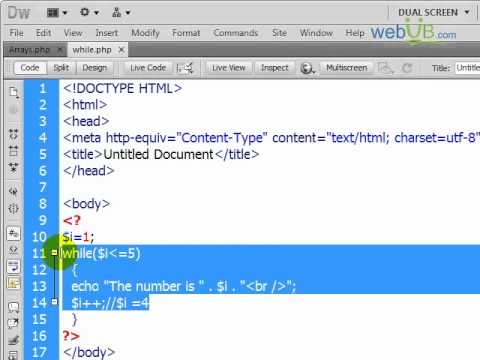Click the Site hierarchy icon in title bar
The height and width of the screenshot is (360, 480).
pyautogui.click(x=116, y=13)
